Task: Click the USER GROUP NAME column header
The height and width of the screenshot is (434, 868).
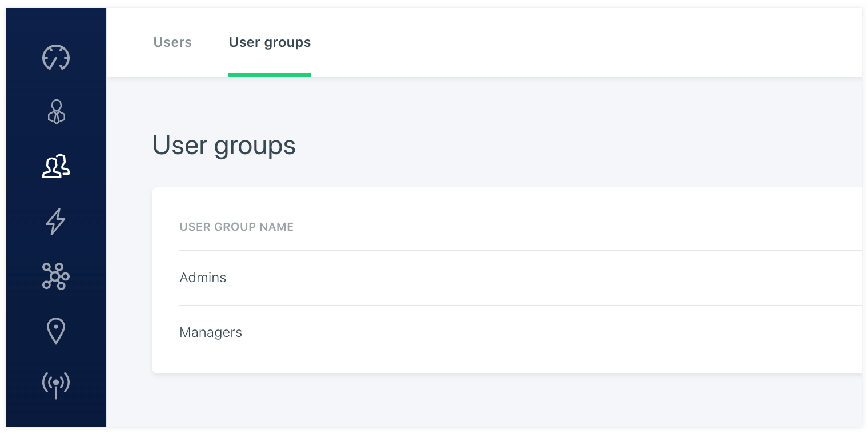Action: [236, 227]
